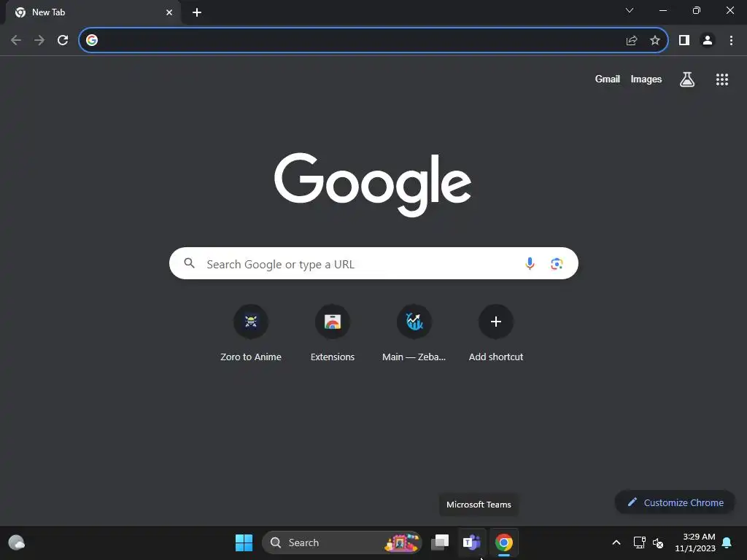Screen dimensions: 747x560
Task: Close the New Tab tab
Action: 169,12
